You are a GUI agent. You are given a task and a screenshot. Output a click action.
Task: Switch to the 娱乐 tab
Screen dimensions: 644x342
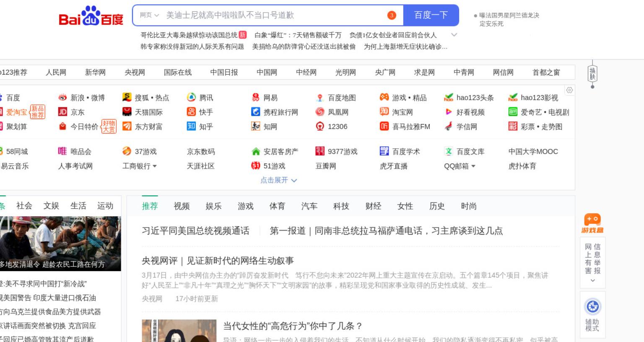[213, 206]
